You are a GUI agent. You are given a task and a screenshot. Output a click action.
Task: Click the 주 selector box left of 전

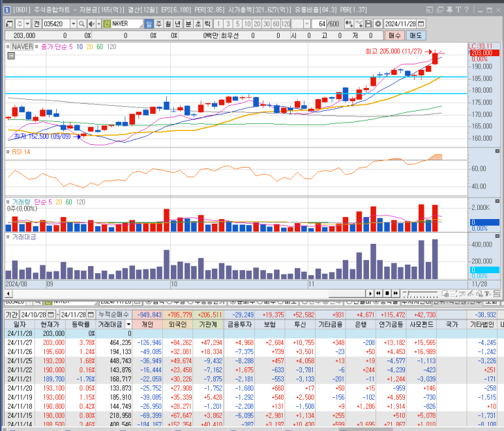(x=20, y=23)
